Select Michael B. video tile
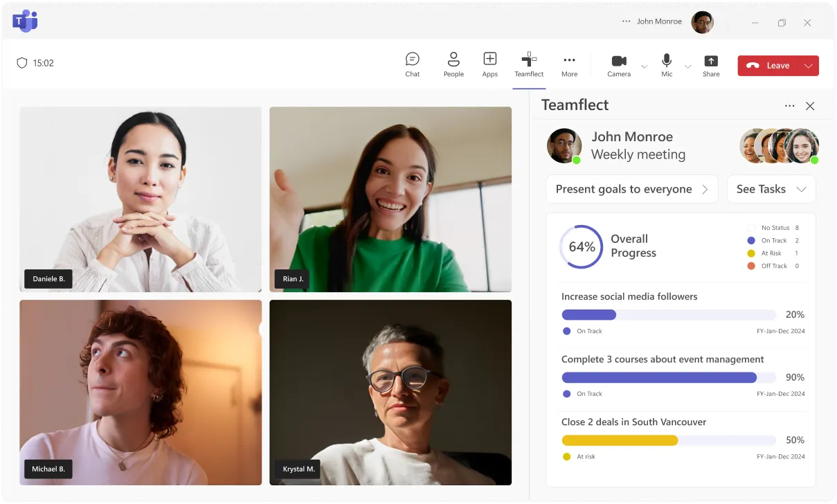 coord(141,392)
